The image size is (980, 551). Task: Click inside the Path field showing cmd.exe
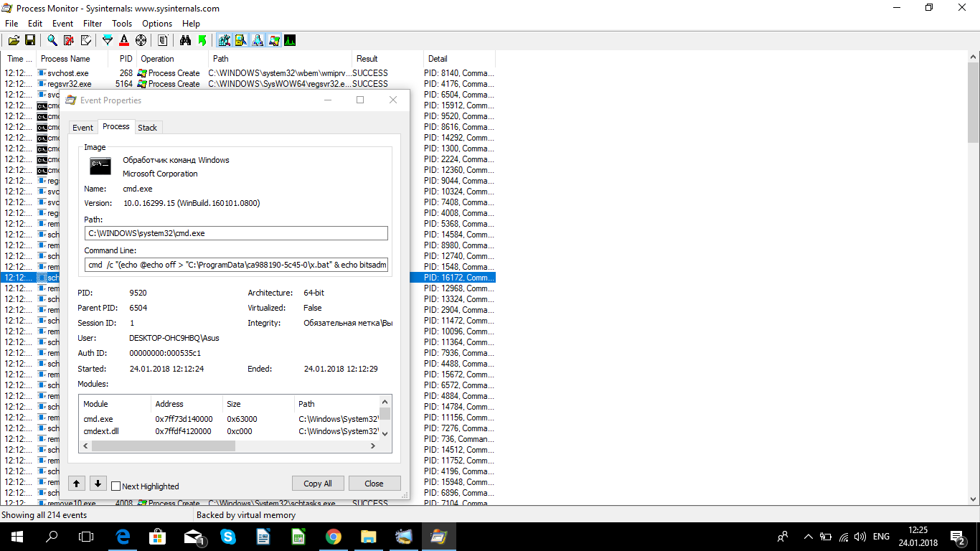[236, 233]
